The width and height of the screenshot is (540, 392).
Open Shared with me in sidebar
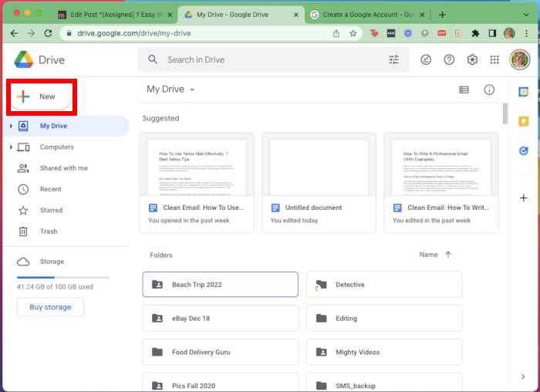[66, 168]
